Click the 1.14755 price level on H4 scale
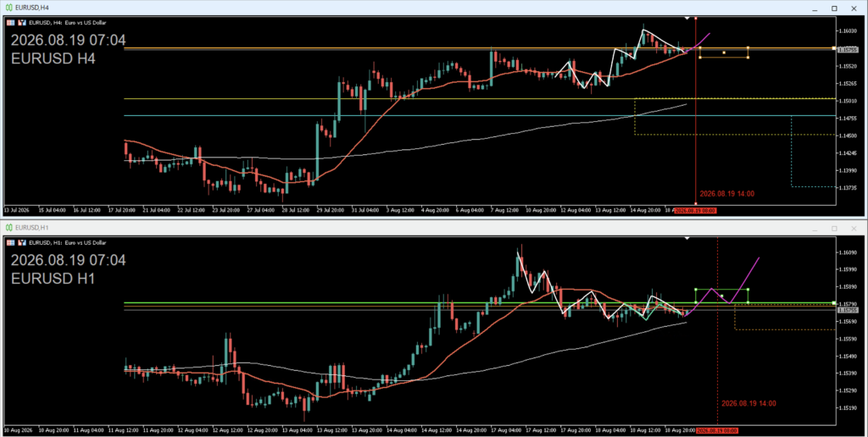The height and width of the screenshot is (437, 868). [848, 119]
